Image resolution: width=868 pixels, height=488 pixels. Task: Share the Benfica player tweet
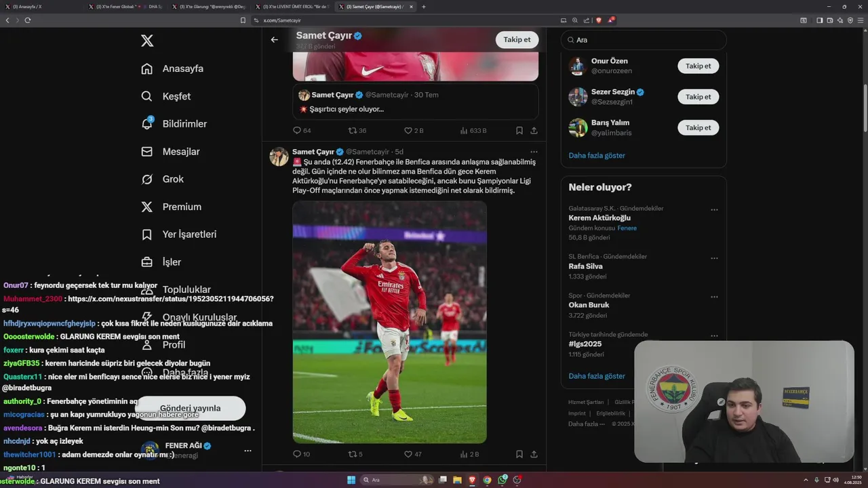pyautogui.click(x=534, y=454)
